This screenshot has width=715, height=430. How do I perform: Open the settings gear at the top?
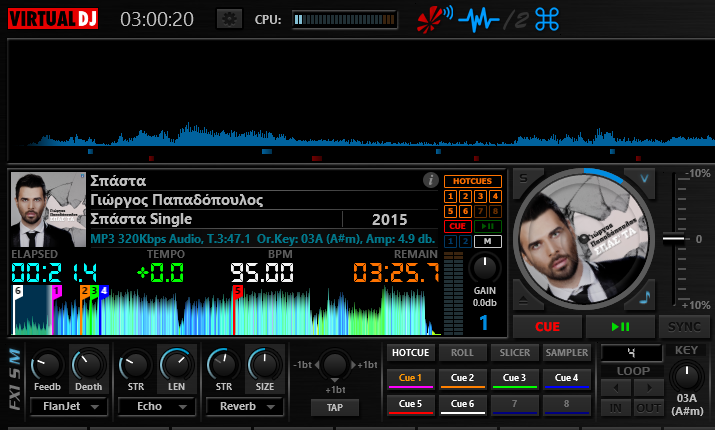pyautogui.click(x=229, y=19)
